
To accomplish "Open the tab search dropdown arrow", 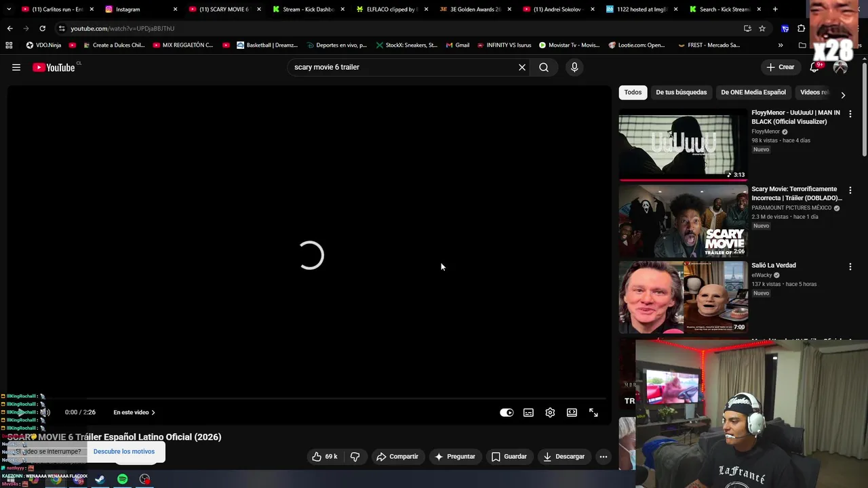I will 9,9.
